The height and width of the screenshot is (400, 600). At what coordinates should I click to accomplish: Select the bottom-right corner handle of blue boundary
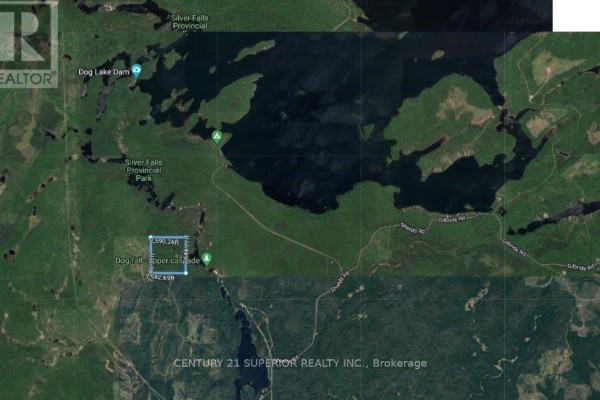click(x=186, y=273)
